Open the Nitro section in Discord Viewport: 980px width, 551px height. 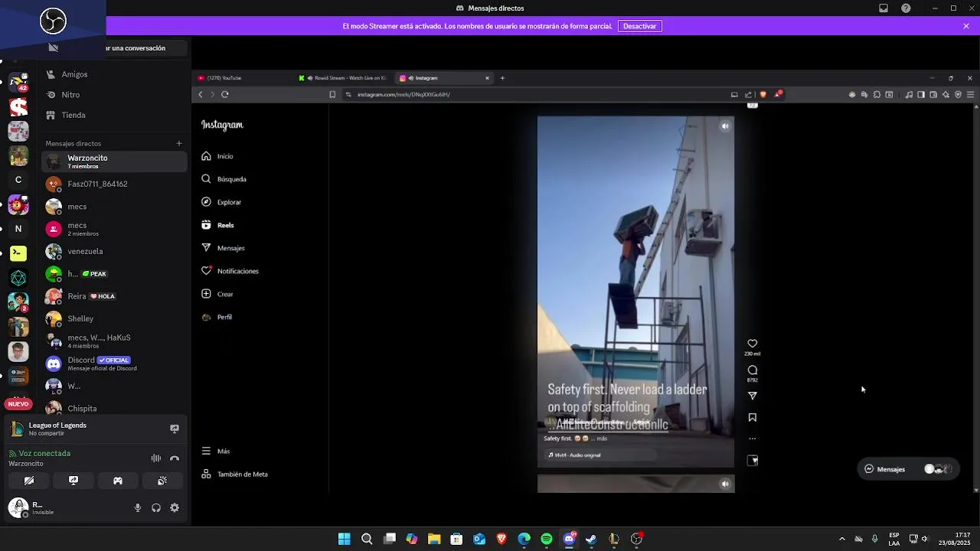(x=114, y=95)
